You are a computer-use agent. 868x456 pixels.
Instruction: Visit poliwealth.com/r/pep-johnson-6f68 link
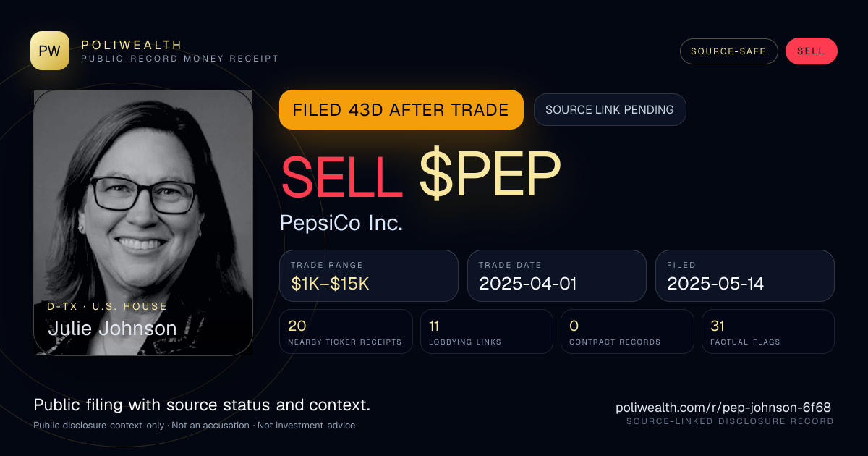pos(723,408)
